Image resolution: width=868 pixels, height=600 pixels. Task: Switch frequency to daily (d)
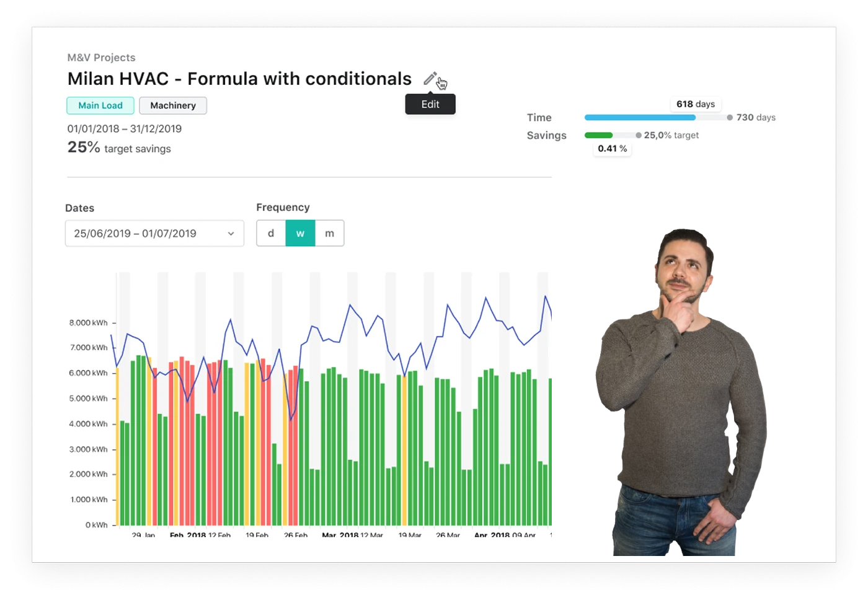click(x=271, y=234)
